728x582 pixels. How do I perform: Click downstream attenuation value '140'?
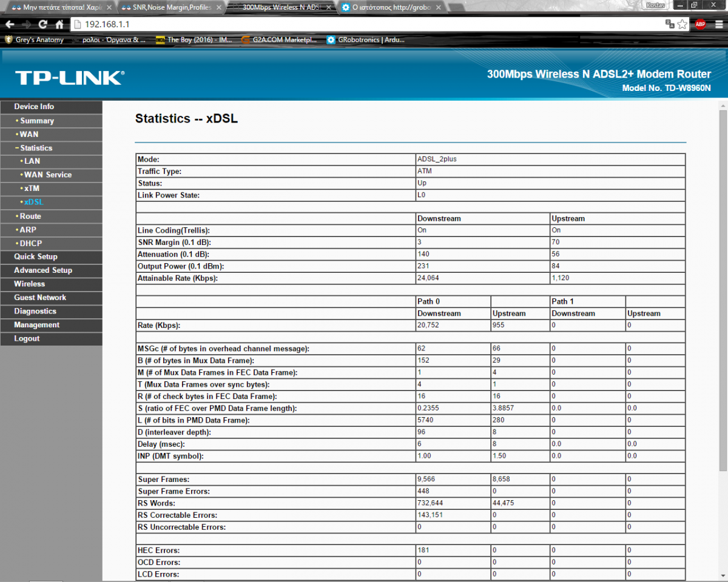(423, 254)
